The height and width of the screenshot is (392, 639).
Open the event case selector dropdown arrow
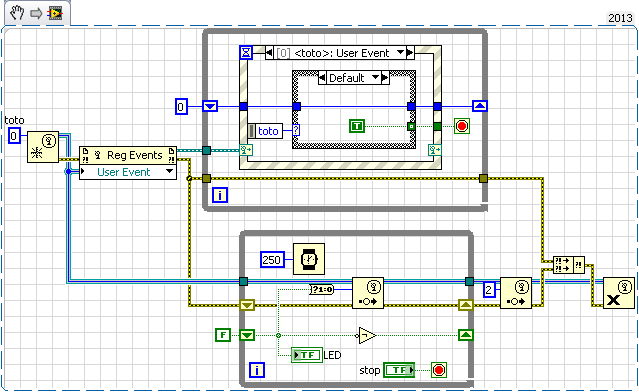click(x=400, y=53)
